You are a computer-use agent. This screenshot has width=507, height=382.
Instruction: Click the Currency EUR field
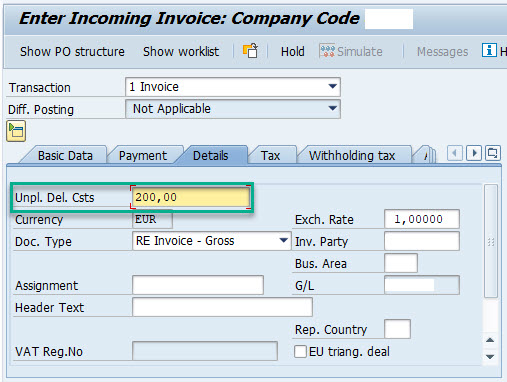pos(152,219)
